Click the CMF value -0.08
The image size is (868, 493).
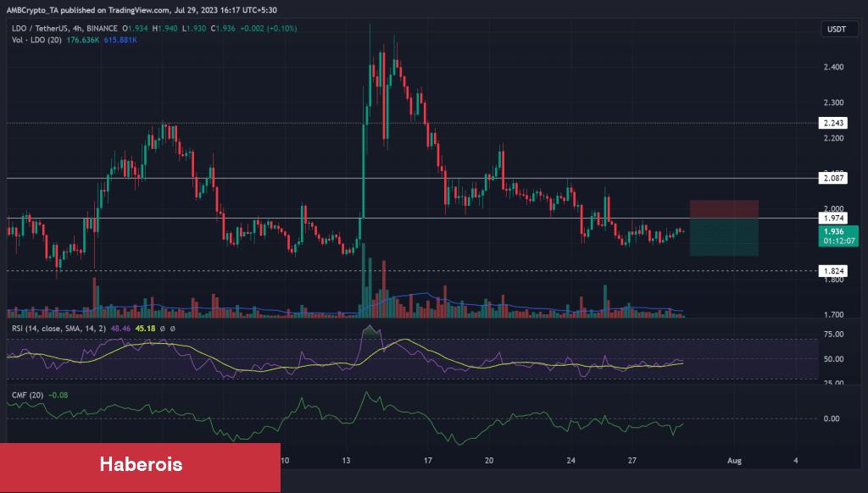(x=58, y=395)
